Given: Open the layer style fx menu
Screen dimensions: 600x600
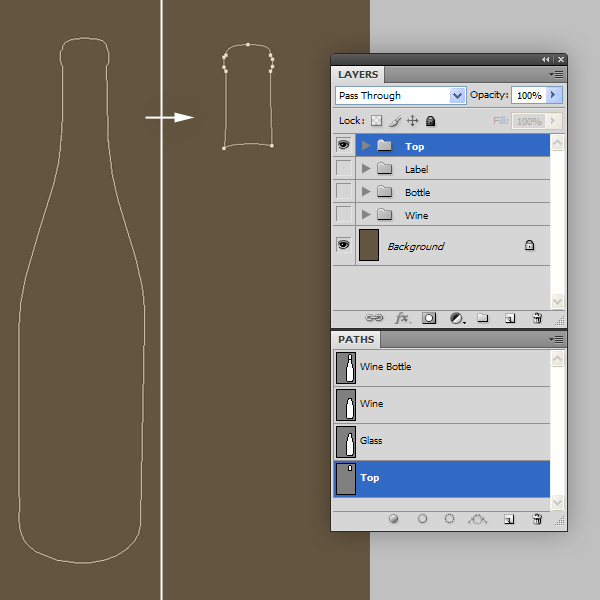Looking at the screenshot, I should [402, 318].
